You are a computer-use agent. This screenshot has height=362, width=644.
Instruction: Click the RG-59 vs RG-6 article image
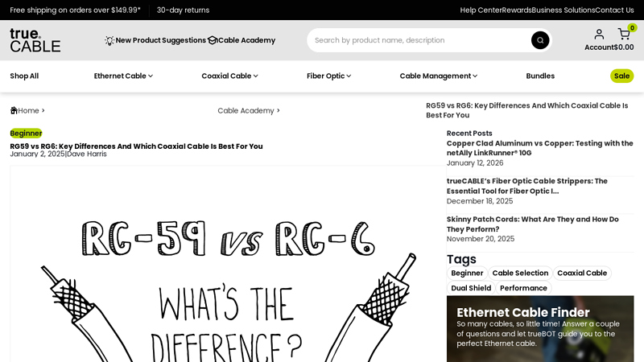pyautogui.click(x=229, y=264)
